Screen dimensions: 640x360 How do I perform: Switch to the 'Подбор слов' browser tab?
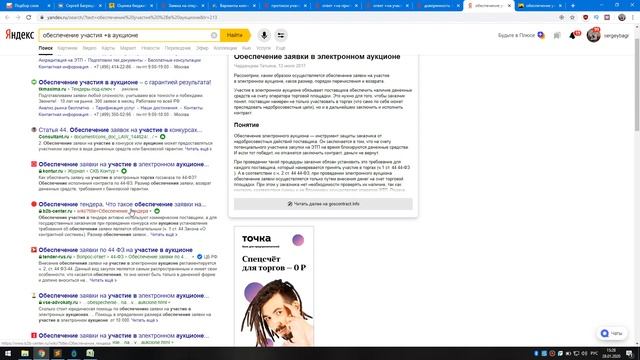[x=27, y=6]
